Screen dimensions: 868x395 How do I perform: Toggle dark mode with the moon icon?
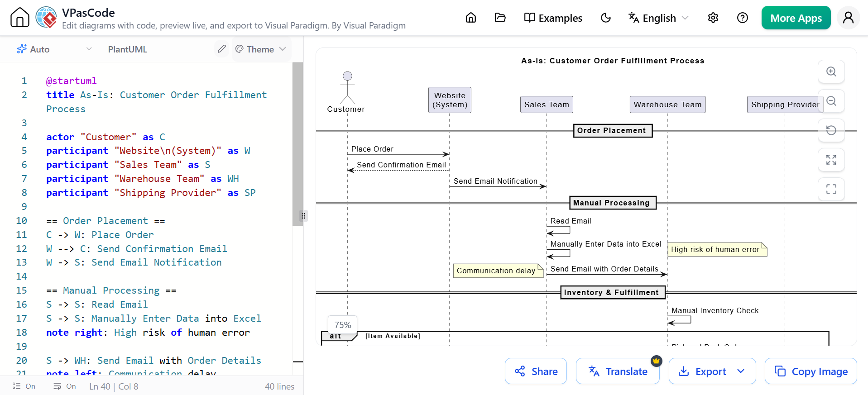click(x=606, y=18)
